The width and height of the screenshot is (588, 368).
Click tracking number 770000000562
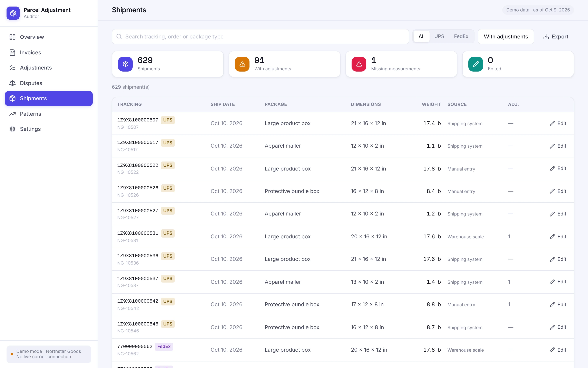[135, 346]
